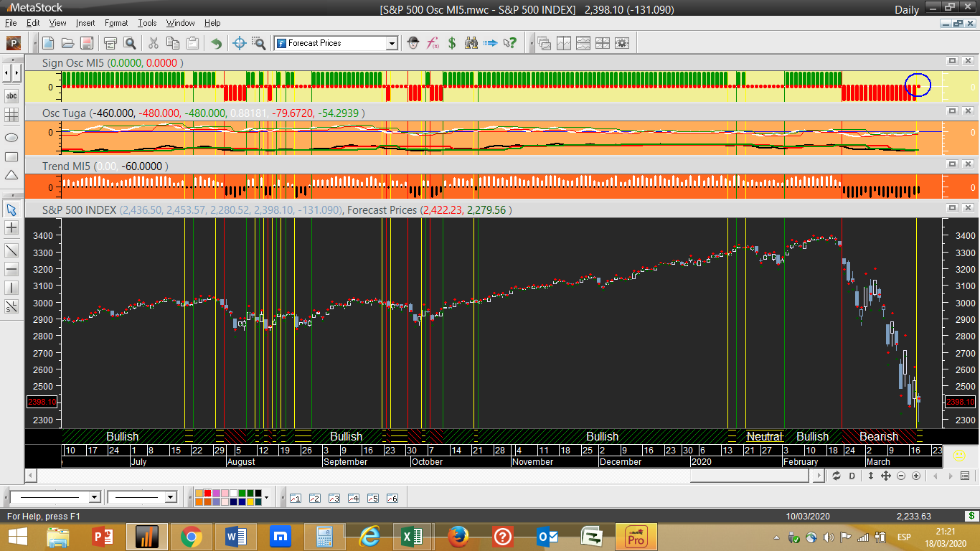
Task: Pick the red color swatch
Action: click(207, 494)
